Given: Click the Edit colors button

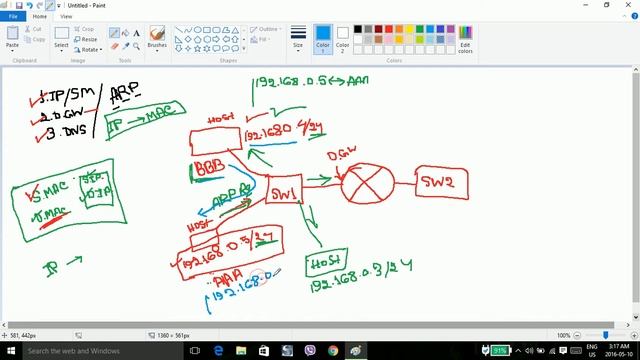Looking at the screenshot, I should pyautogui.click(x=465, y=39).
